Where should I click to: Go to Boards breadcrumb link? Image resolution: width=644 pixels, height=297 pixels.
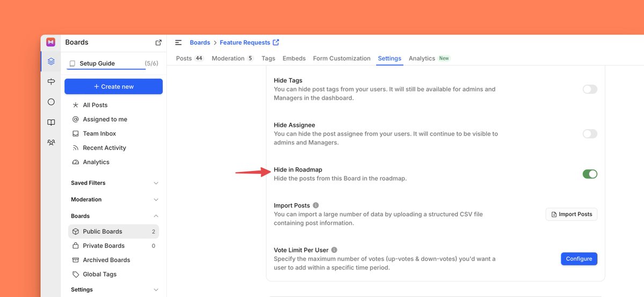coord(200,42)
